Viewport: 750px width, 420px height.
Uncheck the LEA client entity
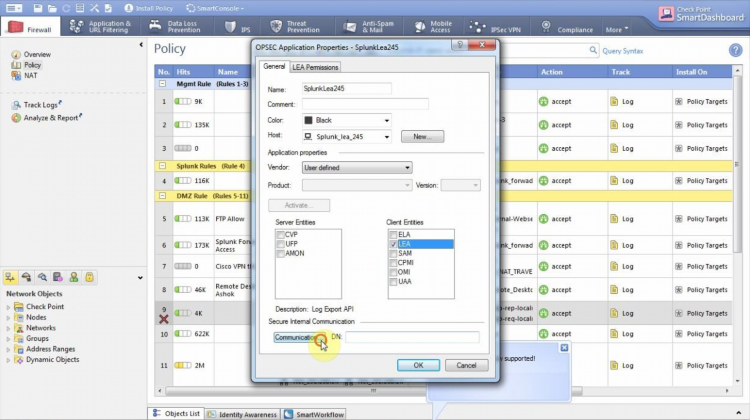393,244
